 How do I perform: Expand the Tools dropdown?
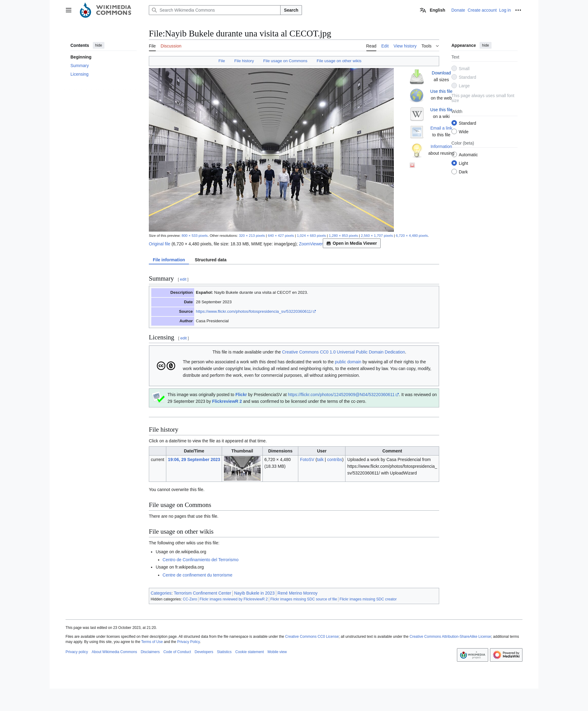tap(430, 46)
